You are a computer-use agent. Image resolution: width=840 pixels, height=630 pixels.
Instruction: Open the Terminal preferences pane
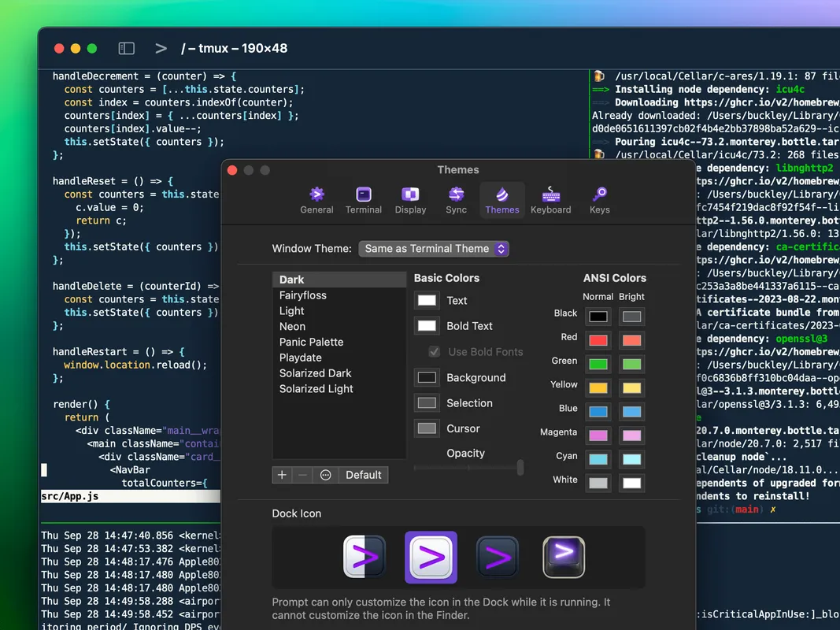(363, 200)
